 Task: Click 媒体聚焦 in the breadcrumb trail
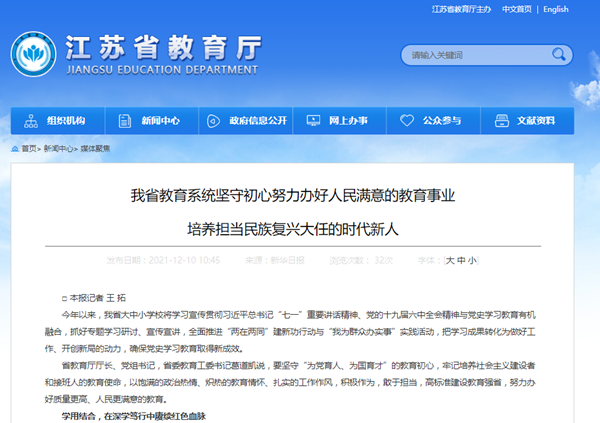coord(95,148)
